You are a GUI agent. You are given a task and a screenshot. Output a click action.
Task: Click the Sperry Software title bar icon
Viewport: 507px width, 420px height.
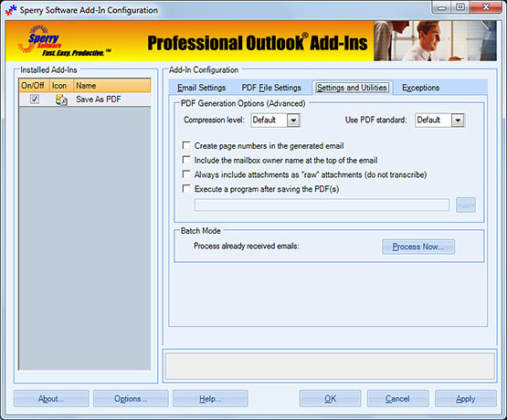(11, 10)
